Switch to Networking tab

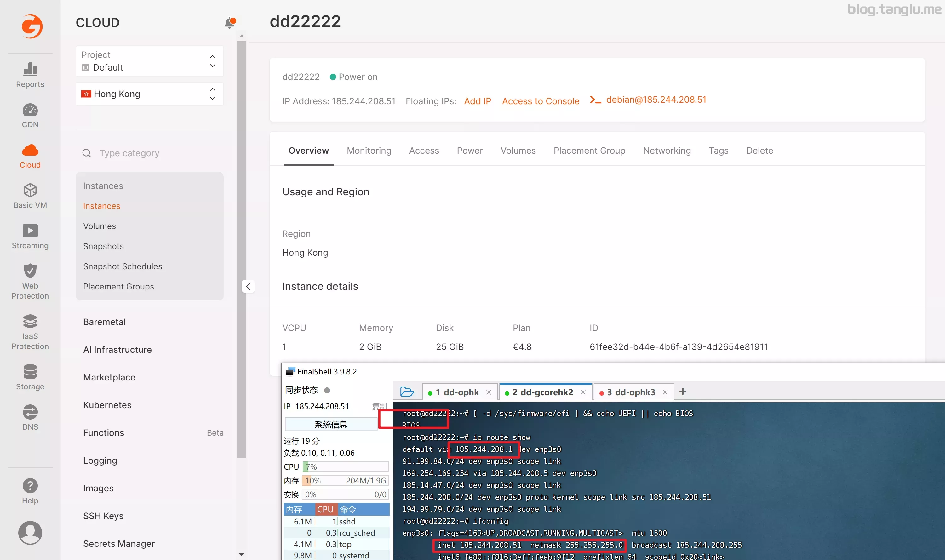(667, 151)
